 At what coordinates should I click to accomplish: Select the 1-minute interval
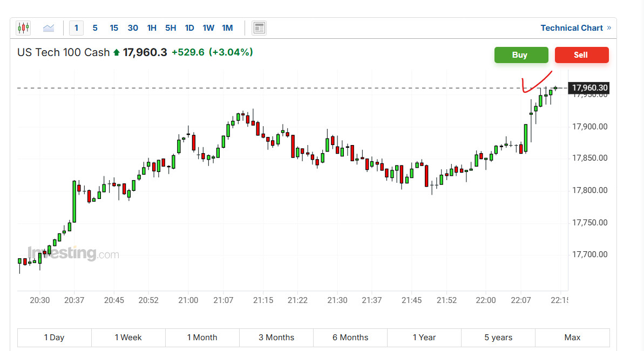click(x=76, y=28)
